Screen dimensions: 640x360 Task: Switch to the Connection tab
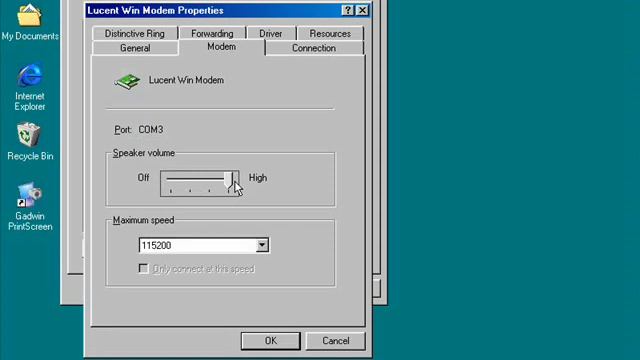(x=313, y=48)
